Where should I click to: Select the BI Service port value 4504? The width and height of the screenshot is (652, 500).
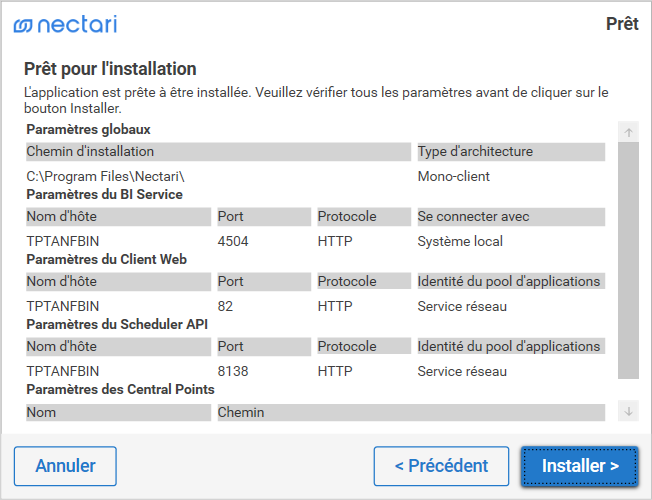click(x=234, y=241)
